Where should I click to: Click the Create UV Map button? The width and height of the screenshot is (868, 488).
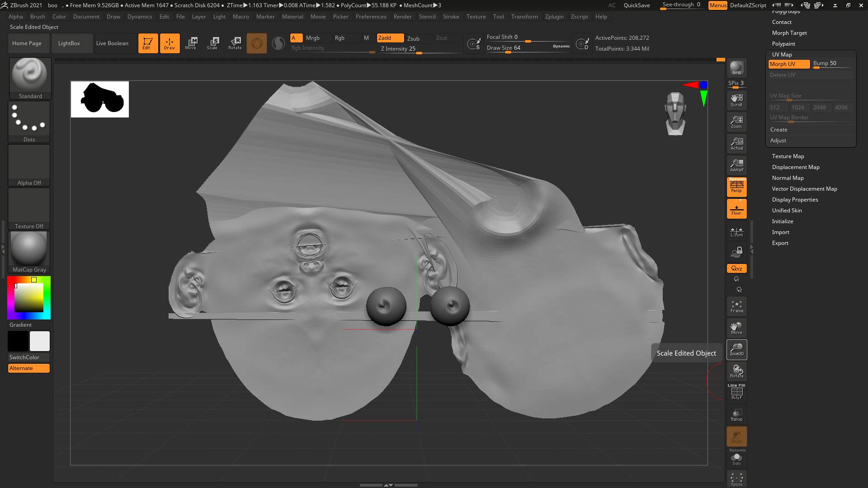(779, 129)
